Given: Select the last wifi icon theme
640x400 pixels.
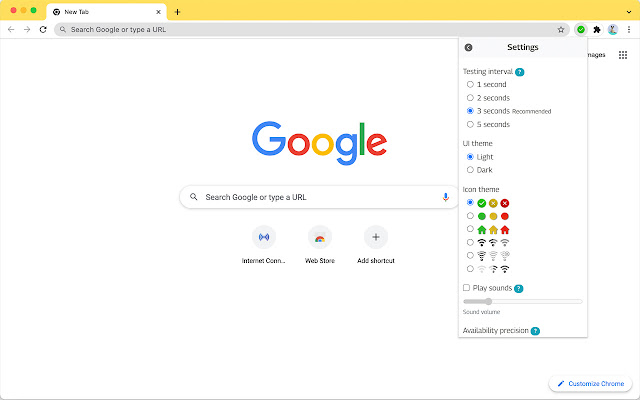Looking at the screenshot, I should (470, 269).
